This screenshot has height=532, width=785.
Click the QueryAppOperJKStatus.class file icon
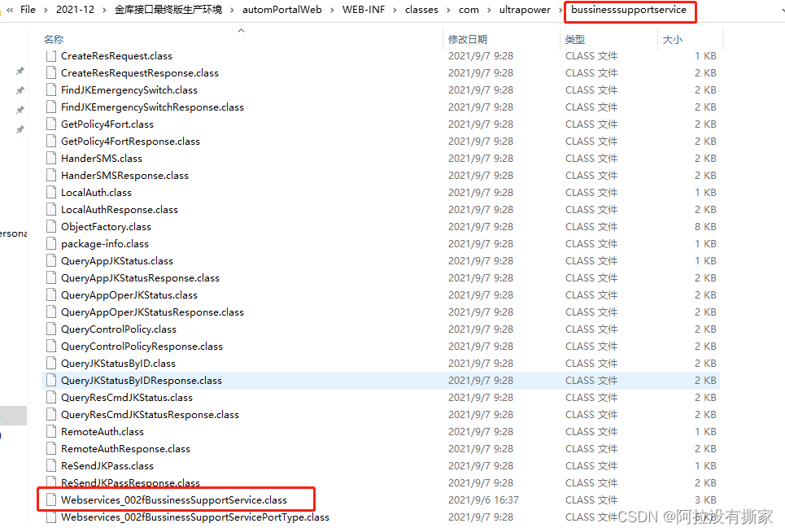[x=50, y=295]
